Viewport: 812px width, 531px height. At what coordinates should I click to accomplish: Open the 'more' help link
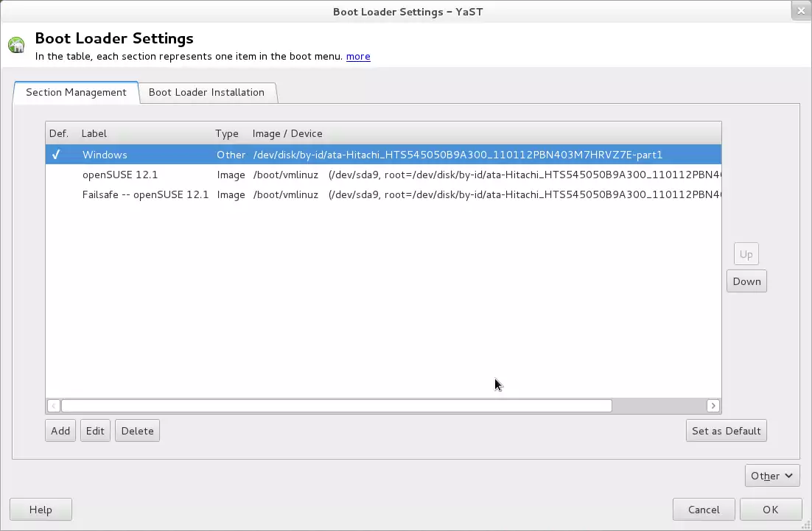pos(358,57)
